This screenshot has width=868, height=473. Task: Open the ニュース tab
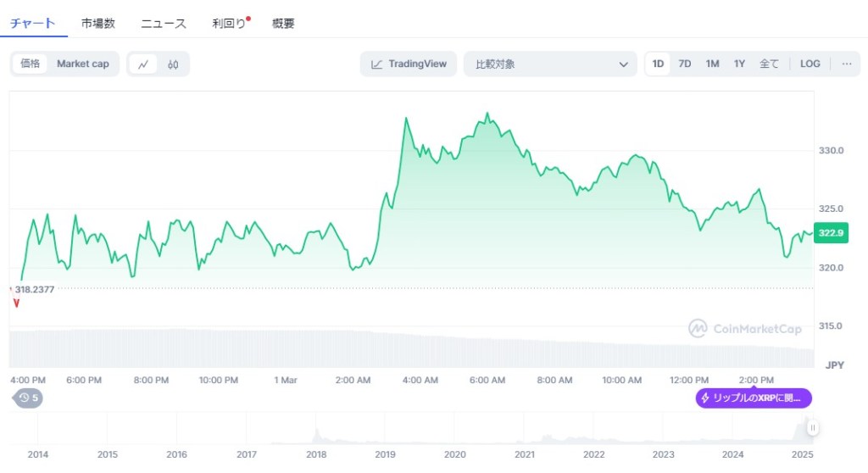pos(164,24)
